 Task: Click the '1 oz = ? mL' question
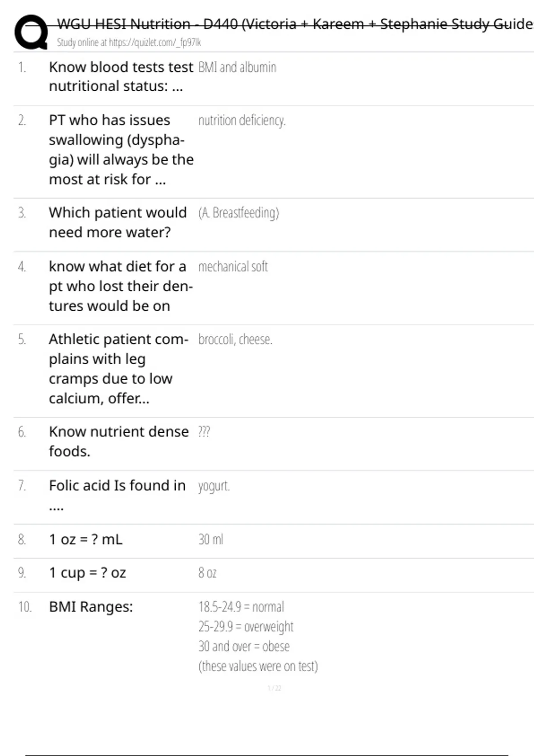tap(85, 539)
